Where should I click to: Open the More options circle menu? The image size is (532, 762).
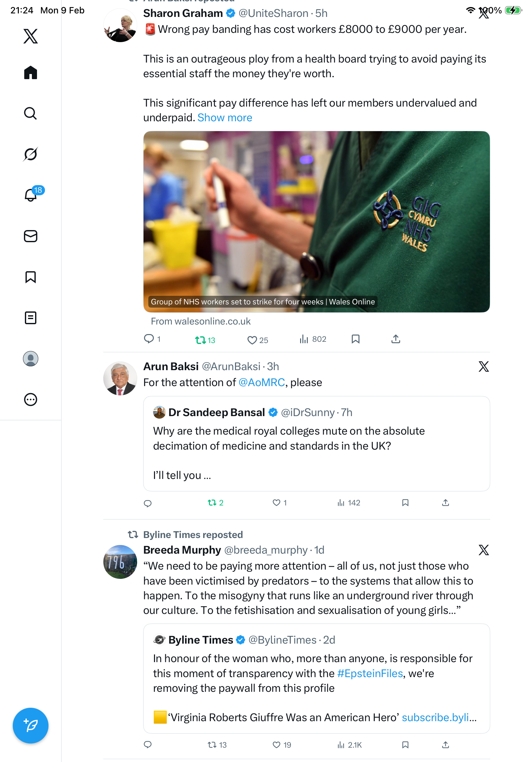(x=31, y=399)
